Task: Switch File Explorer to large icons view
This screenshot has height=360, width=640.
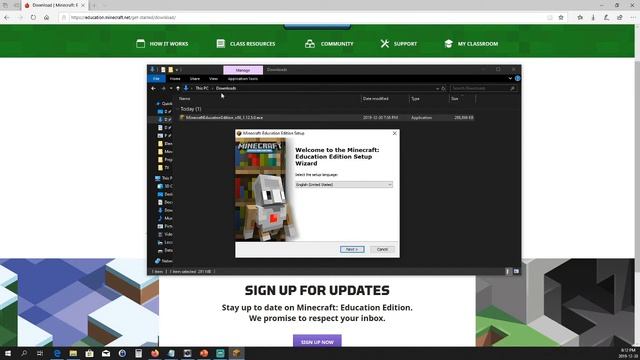Action: pos(516,271)
